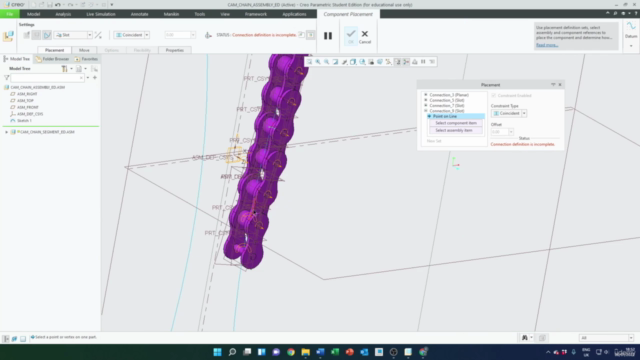This screenshot has width=640, height=360.
Task: Open Display Style icon in graphics toolbar
Action: click(x=353, y=62)
